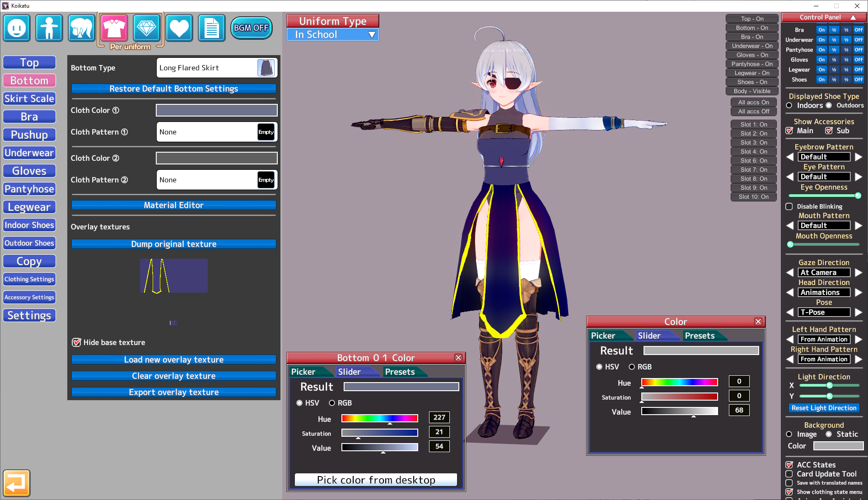Open the Bottom Type Long Flared Skirt selector
The height and width of the screenshot is (500, 868).
click(217, 68)
